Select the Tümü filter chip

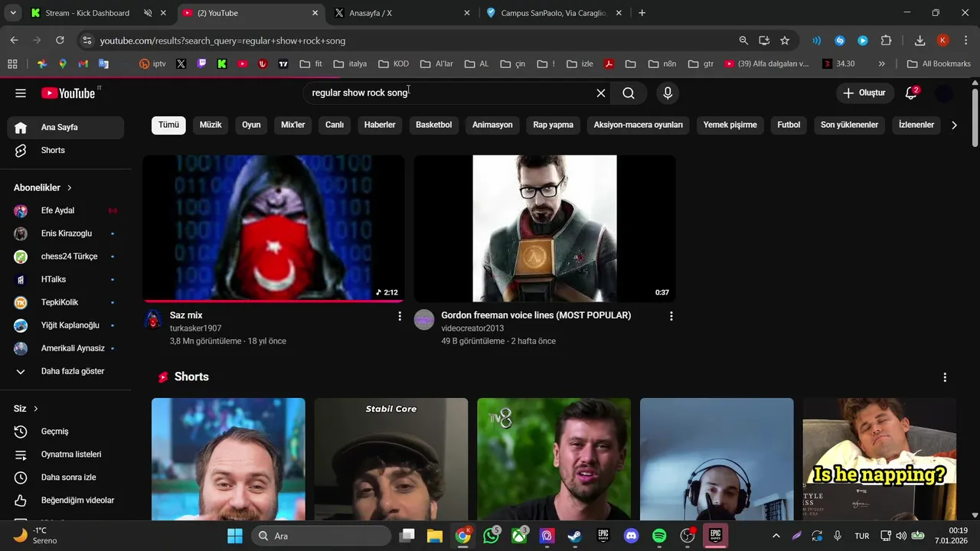pyautogui.click(x=168, y=125)
